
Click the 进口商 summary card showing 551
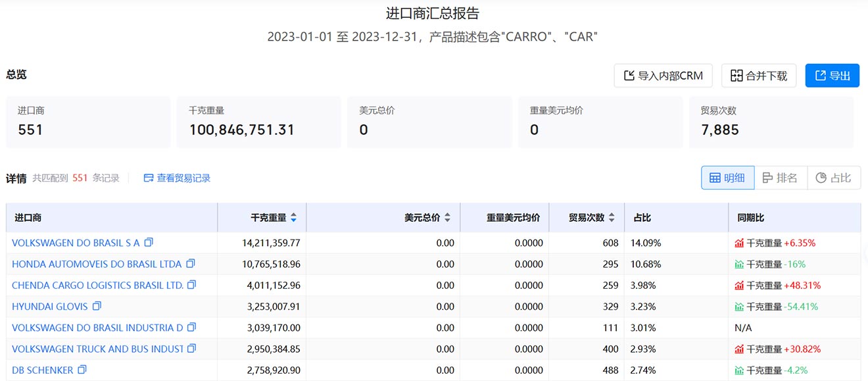click(x=88, y=122)
